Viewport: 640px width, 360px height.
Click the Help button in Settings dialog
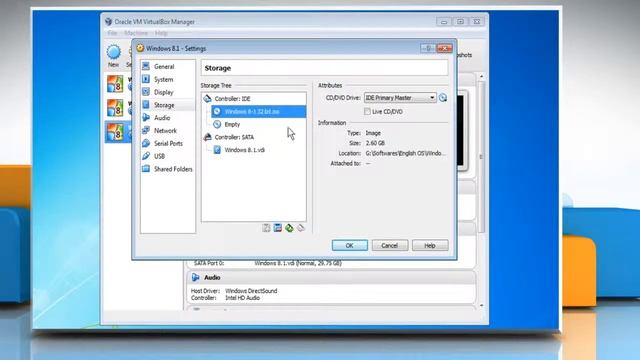(x=430, y=245)
